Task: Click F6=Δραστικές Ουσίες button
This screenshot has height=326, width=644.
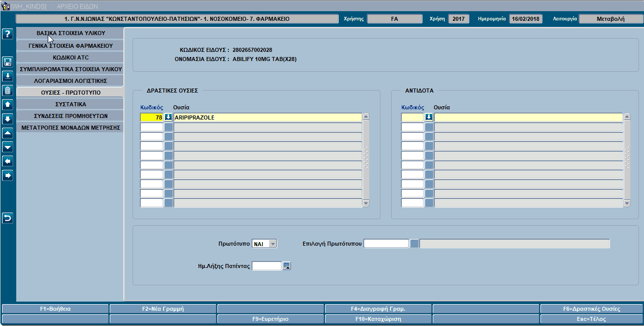Action: pos(592,309)
